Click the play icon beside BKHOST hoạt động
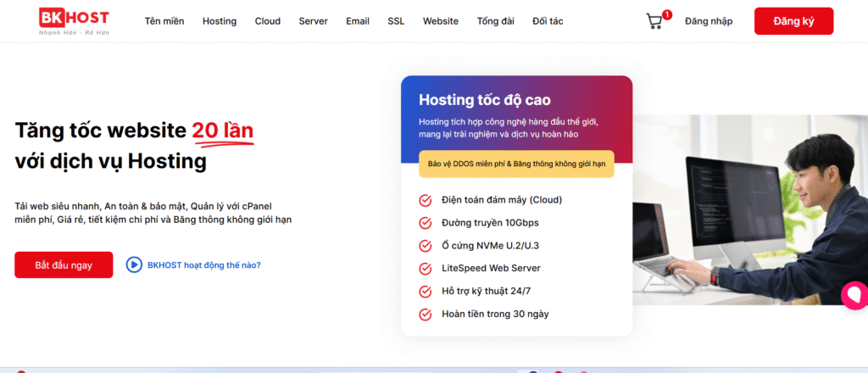This screenshot has height=373, width=868. coord(134,264)
